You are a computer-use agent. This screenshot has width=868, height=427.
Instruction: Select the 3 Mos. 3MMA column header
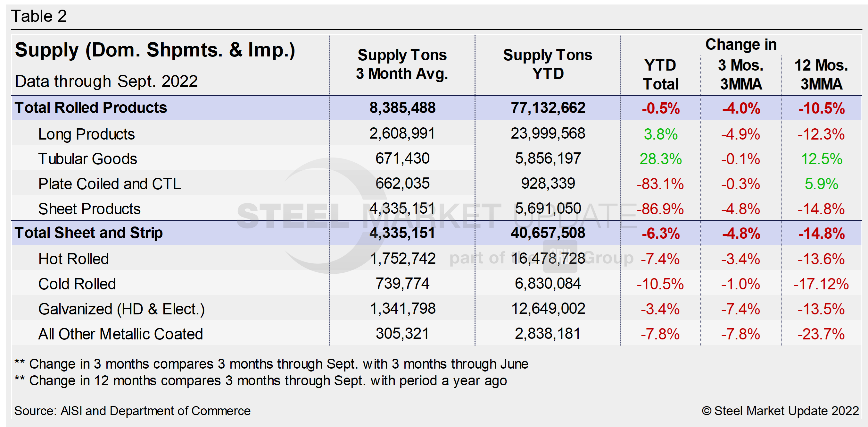tap(740, 74)
